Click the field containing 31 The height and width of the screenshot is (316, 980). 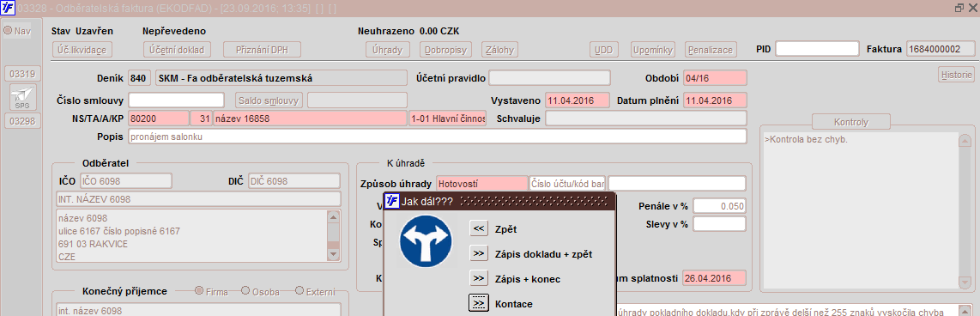coord(201,118)
